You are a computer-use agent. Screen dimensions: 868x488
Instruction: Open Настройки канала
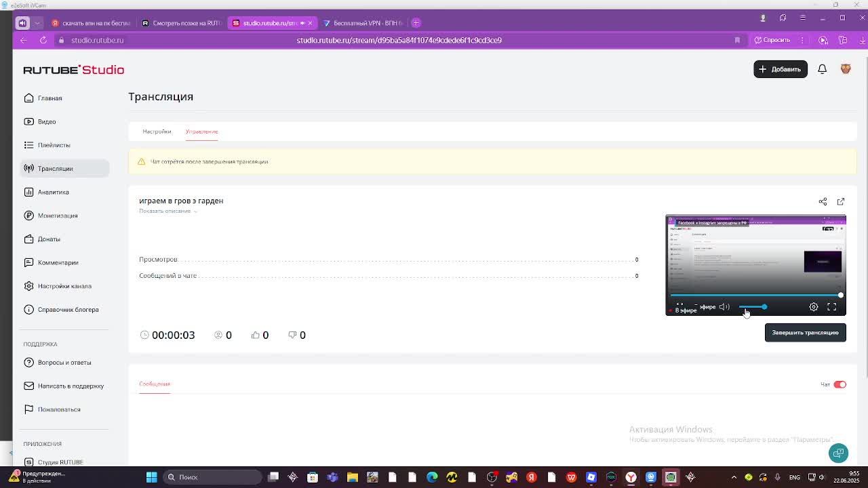pyautogui.click(x=64, y=286)
